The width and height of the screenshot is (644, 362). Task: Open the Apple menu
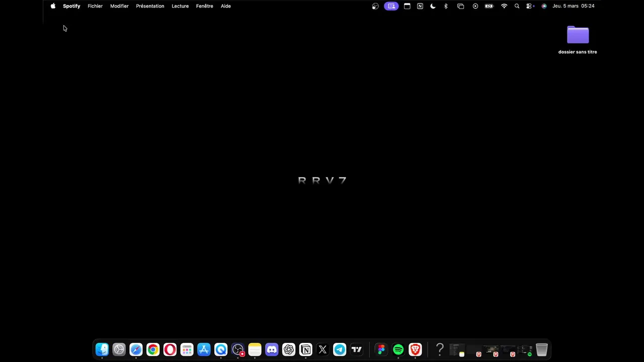click(53, 6)
